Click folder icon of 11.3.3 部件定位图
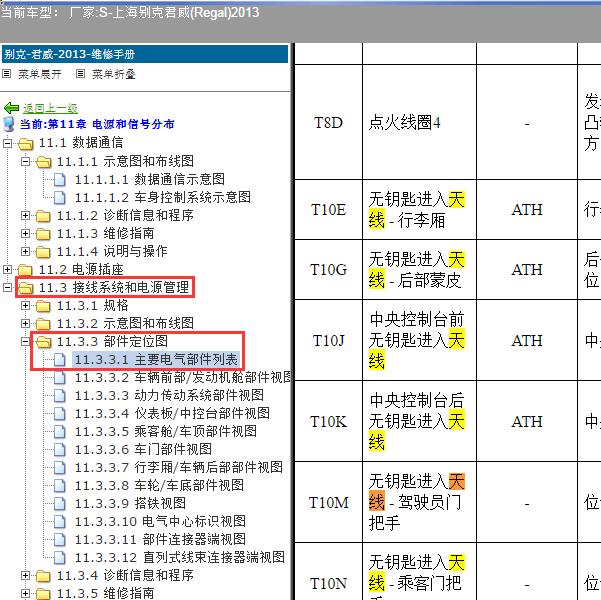This screenshot has height=600, width=601. point(43,342)
